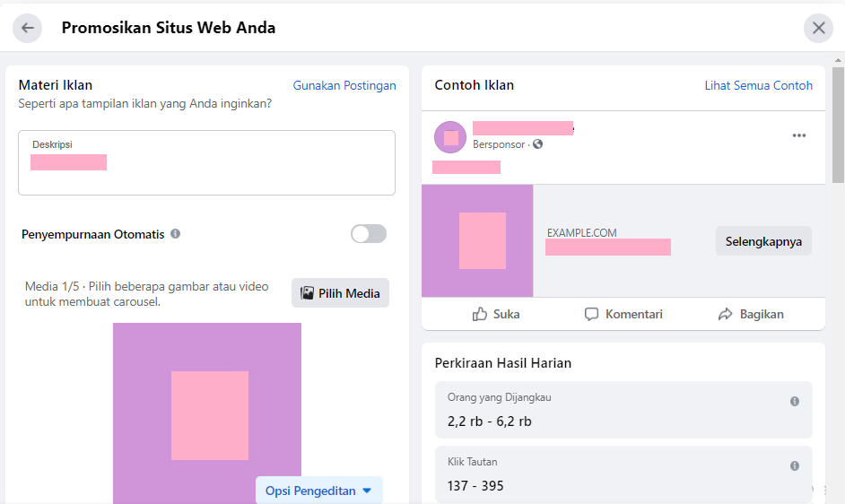
Task: Click into the Deskripsi text field
Action: point(206,163)
